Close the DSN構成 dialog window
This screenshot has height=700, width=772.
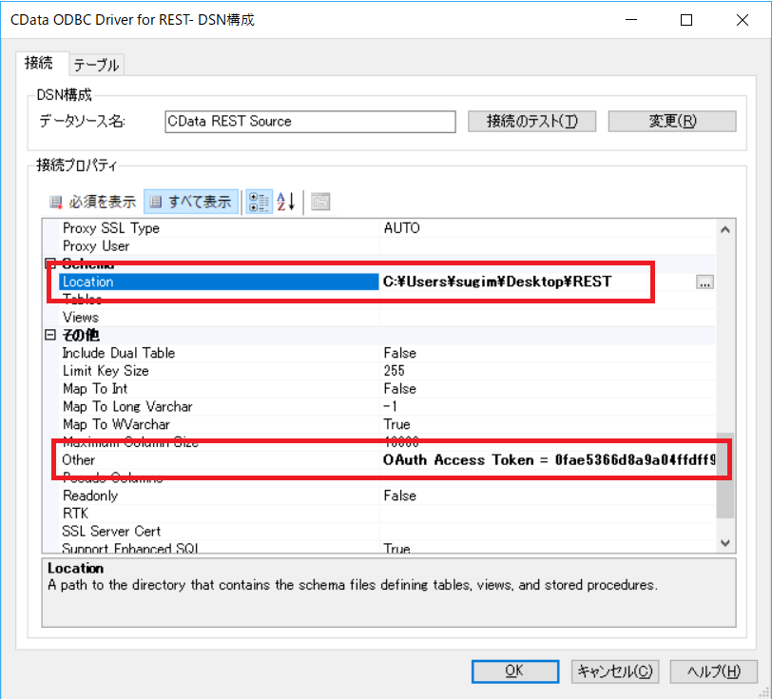(743, 20)
